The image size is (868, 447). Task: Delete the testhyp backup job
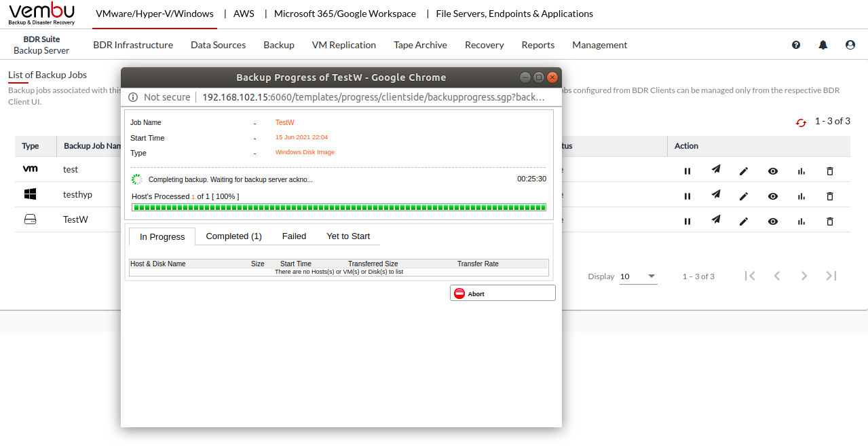(x=829, y=196)
